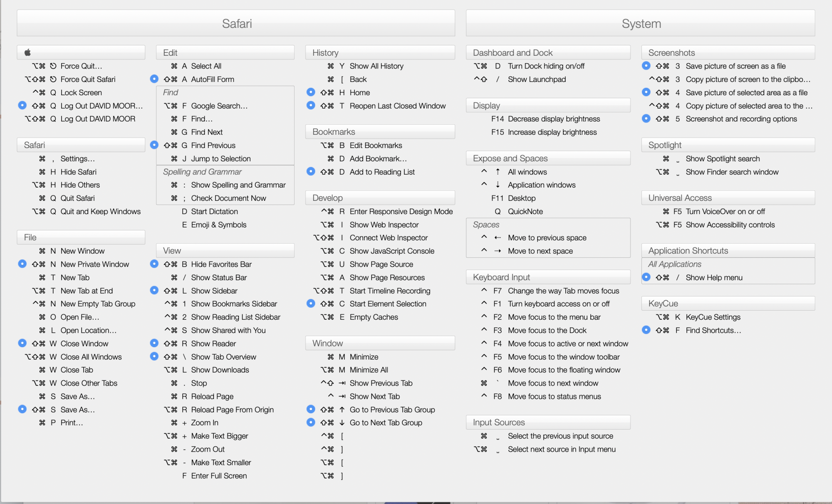Screen dimensions: 832x504
Task: Click blue dot next to Start Element Selection
Action: coord(311,304)
